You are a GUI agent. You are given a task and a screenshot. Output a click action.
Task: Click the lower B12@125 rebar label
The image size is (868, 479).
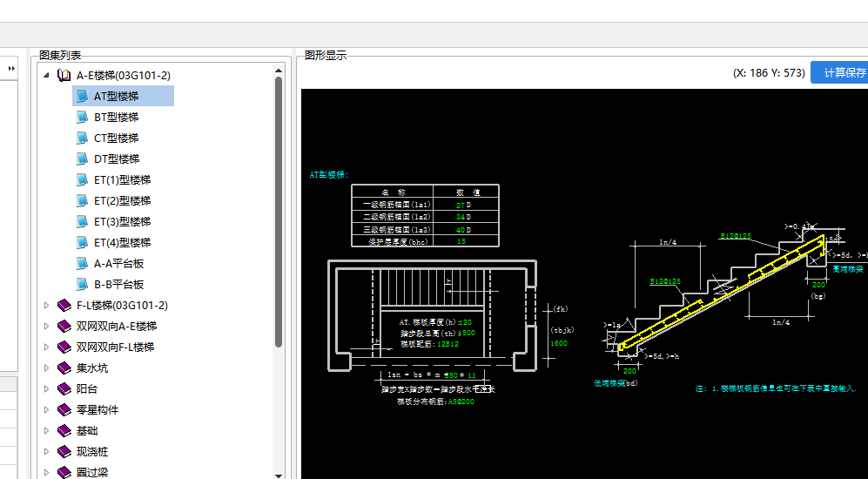coord(665,281)
